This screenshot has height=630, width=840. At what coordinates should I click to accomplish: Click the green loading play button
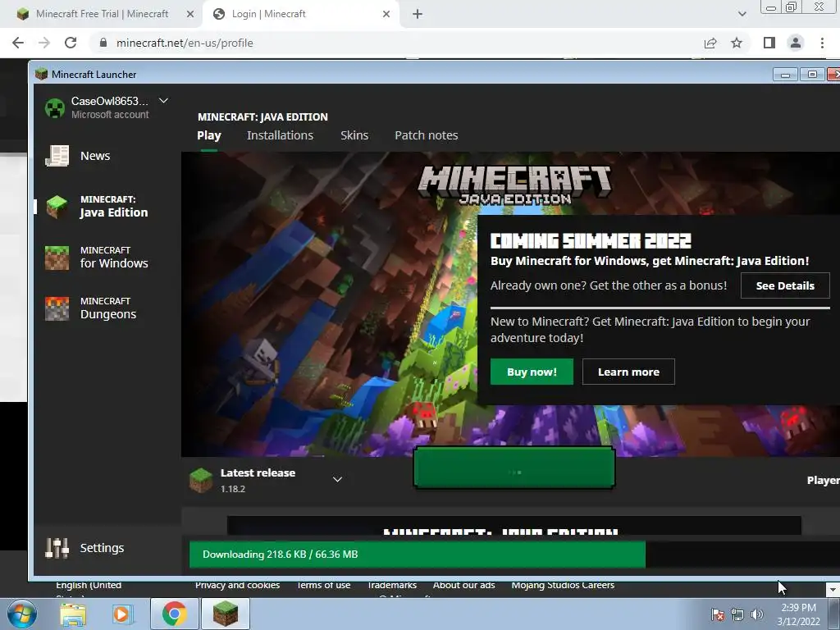pyautogui.click(x=514, y=468)
